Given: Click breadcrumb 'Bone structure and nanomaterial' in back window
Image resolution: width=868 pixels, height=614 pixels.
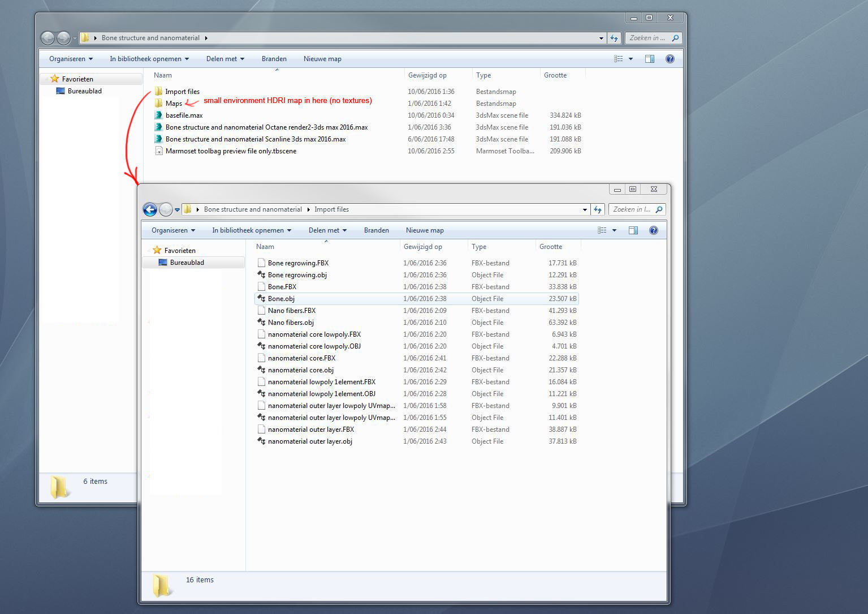Looking at the screenshot, I should tap(150, 38).
